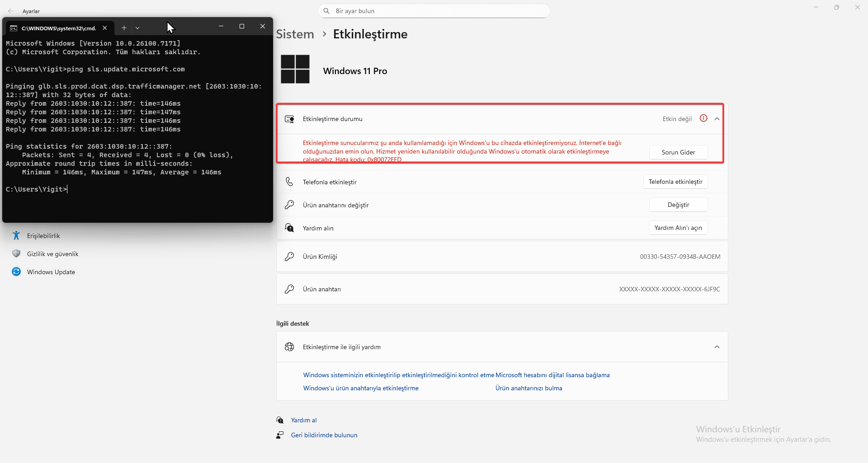Close the terminal window
Screen dimensions: 868x463
point(263,26)
